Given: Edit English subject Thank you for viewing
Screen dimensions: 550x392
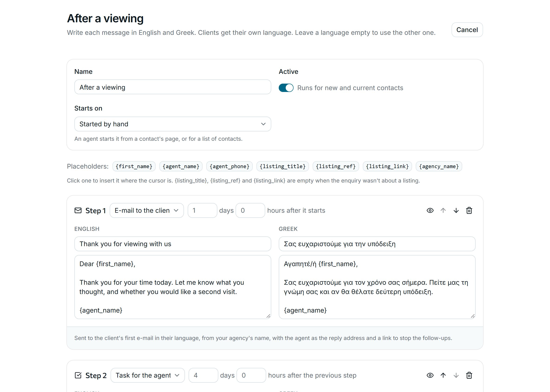Looking at the screenshot, I should tap(173, 244).
